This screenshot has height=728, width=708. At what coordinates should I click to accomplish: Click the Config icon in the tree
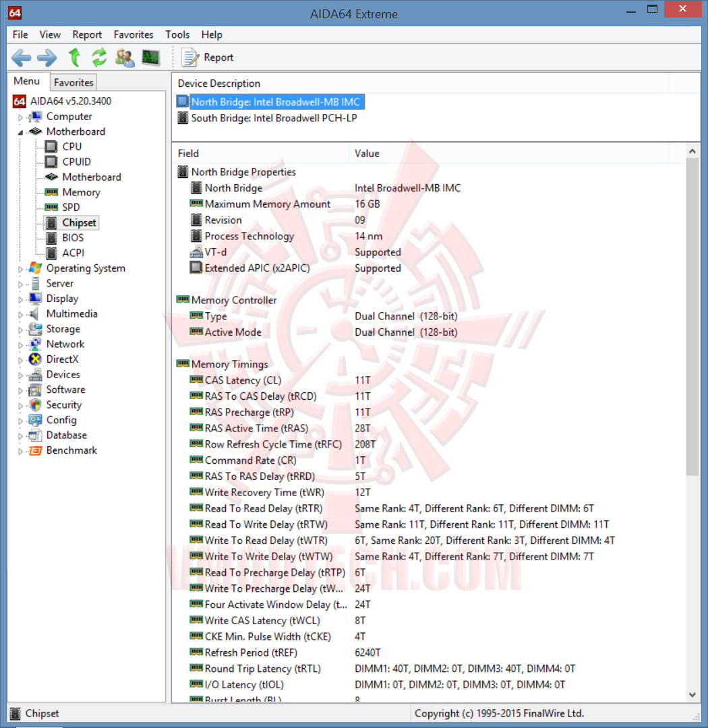tap(35, 420)
